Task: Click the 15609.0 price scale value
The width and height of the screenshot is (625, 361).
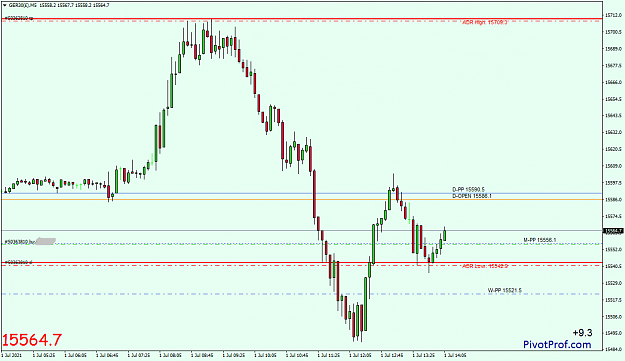Action: [x=613, y=166]
